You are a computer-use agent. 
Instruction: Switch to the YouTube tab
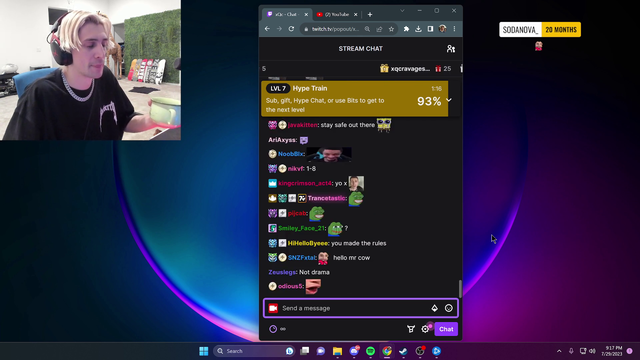[x=337, y=14]
